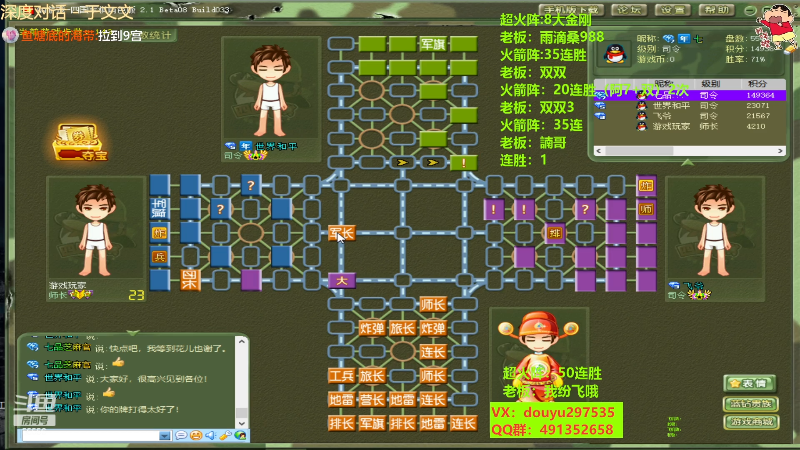Click the 飞爷 player avatar on the right
The height and width of the screenshot is (450, 800).
714,231
